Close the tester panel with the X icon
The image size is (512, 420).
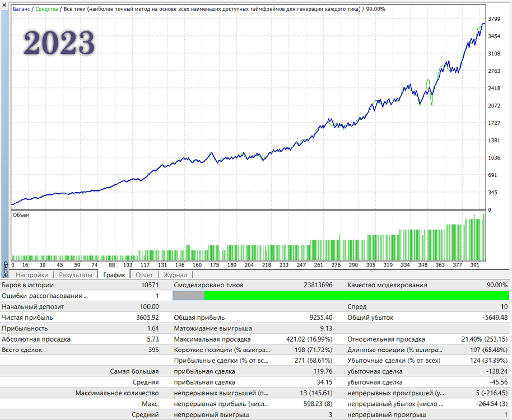point(4,5)
